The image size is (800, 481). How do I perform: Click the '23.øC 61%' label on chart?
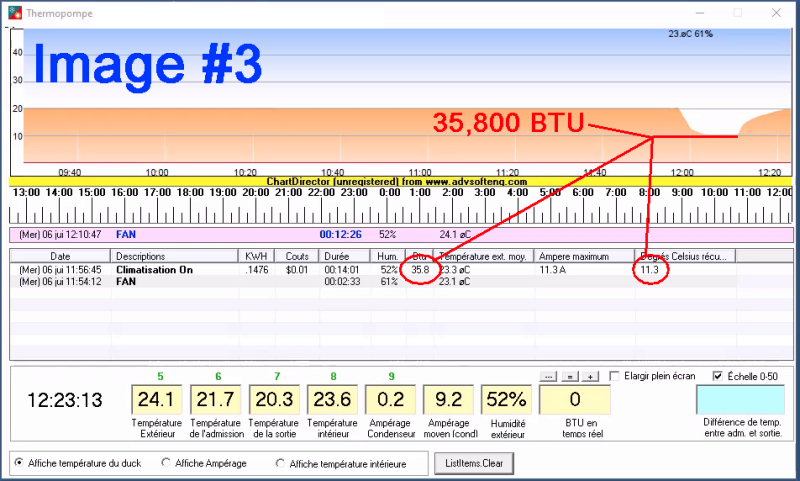click(x=690, y=34)
